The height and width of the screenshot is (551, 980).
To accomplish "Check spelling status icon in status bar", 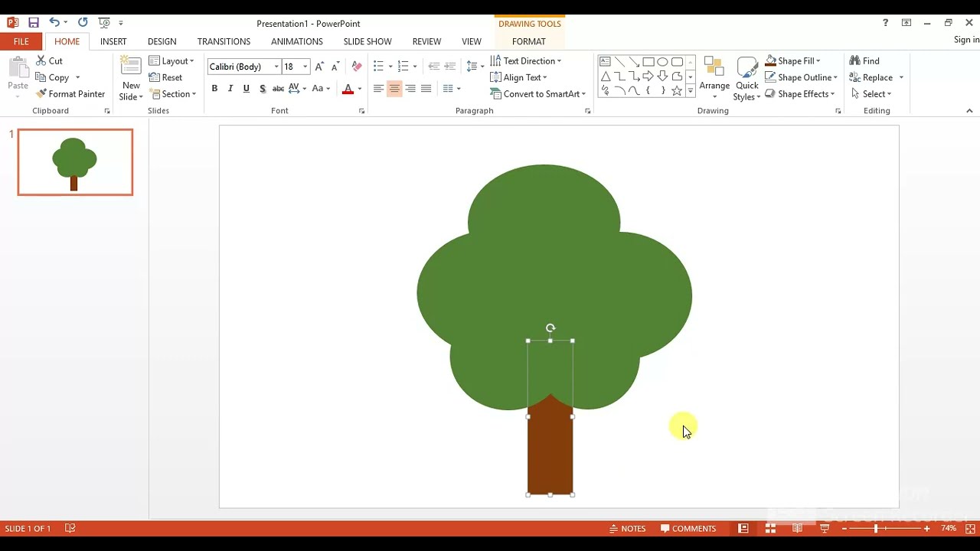I will tap(70, 529).
